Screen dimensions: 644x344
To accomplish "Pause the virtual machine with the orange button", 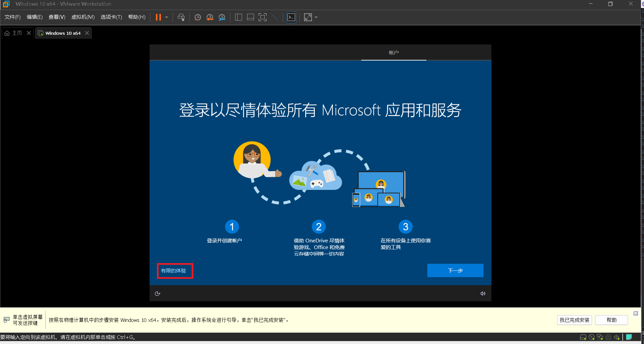I will pos(158,17).
